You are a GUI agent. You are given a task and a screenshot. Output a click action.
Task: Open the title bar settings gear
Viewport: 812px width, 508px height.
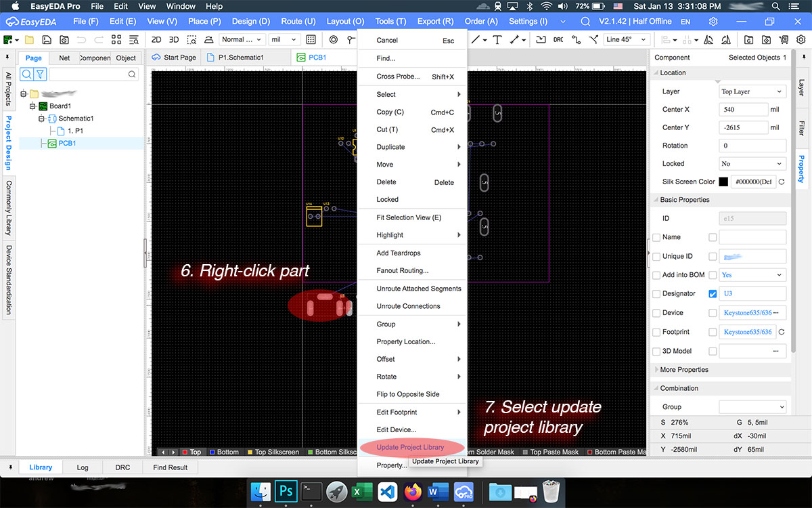click(713, 22)
